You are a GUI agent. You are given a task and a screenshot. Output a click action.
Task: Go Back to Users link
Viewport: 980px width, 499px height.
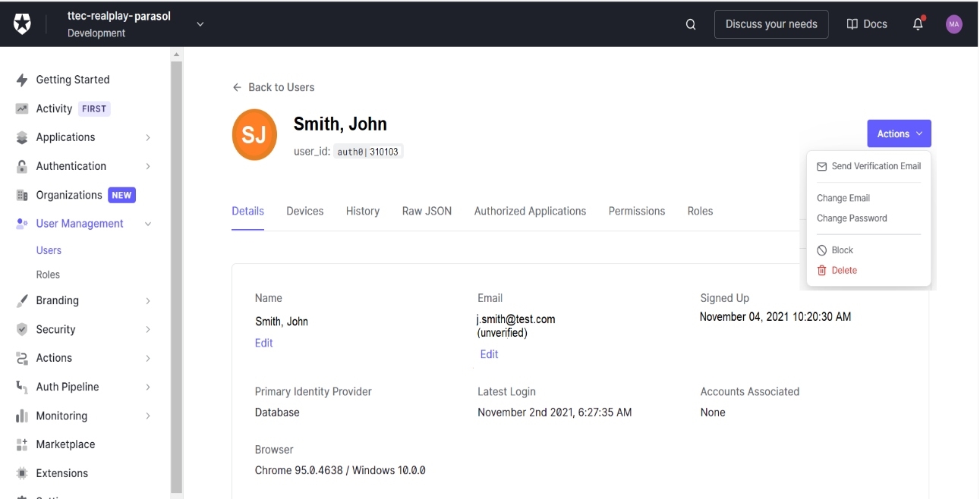tap(273, 88)
